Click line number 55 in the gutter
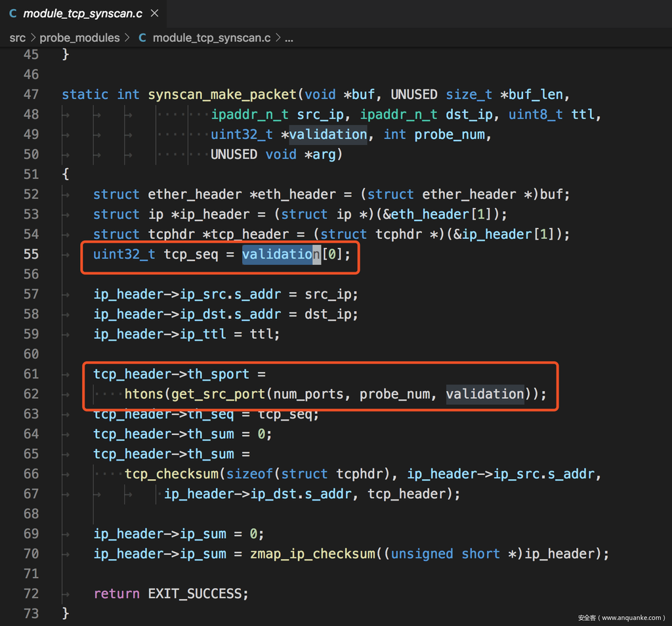 (x=31, y=255)
